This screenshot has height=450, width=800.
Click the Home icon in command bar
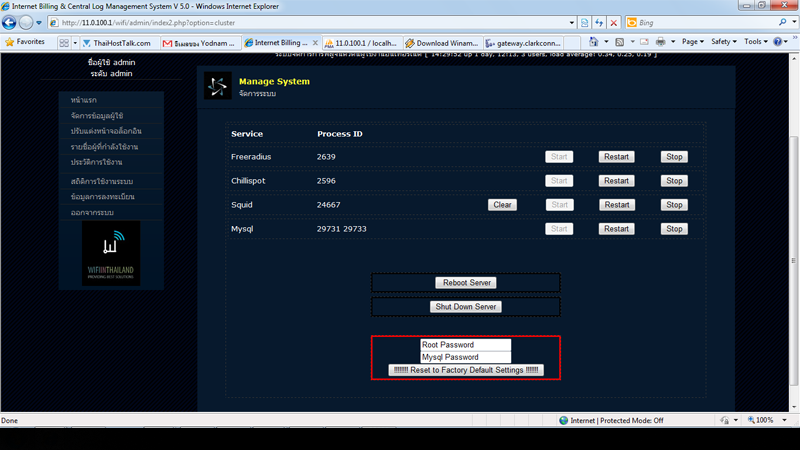[x=593, y=42]
